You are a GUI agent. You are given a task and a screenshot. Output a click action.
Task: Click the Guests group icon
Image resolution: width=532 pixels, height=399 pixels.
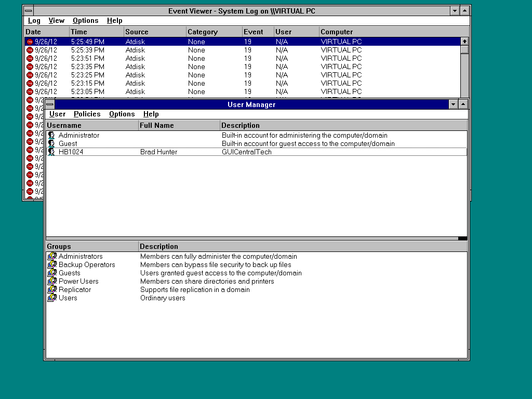[x=52, y=273]
